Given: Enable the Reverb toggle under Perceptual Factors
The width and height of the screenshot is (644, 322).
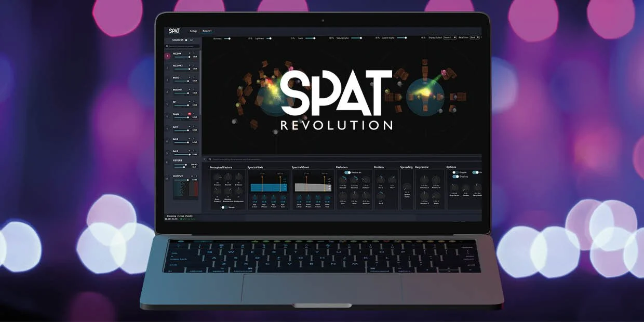Looking at the screenshot, I should pos(223,207).
